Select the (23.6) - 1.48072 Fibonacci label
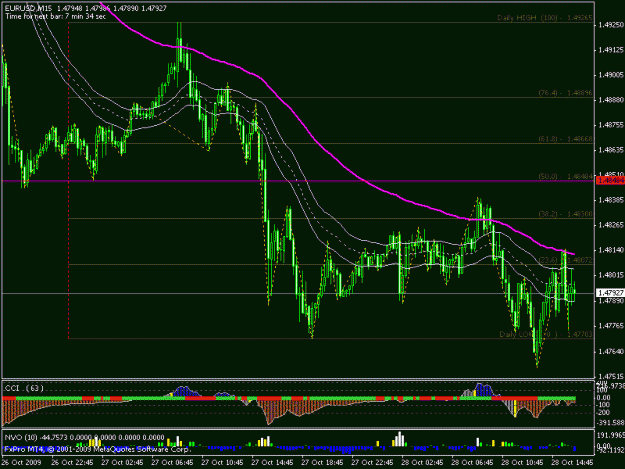625x469 pixels. click(x=566, y=260)
